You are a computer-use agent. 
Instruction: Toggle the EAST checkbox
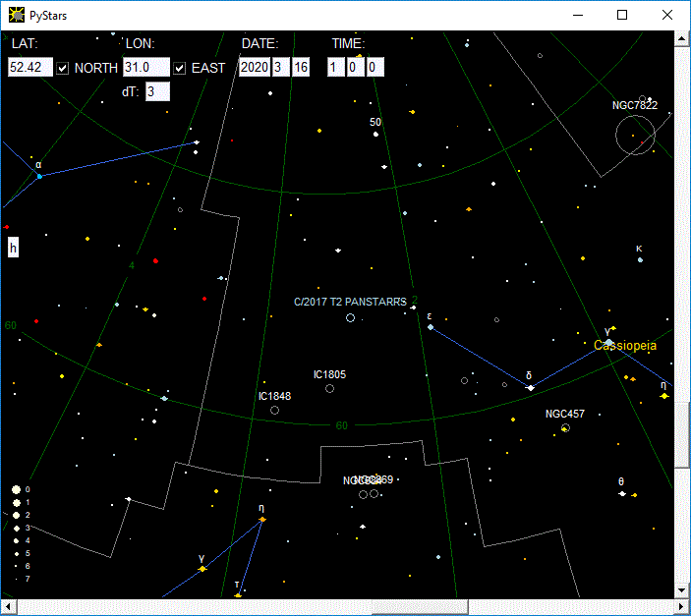(179, 69)
